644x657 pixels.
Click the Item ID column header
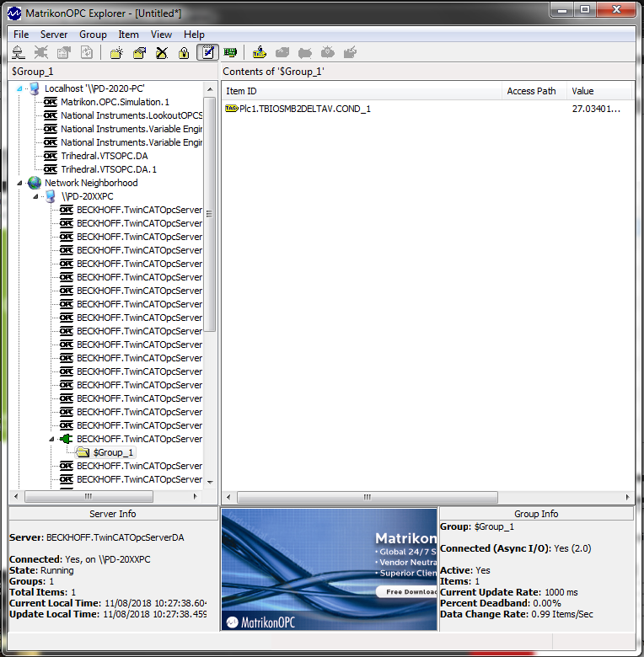[x=362, y=91]
